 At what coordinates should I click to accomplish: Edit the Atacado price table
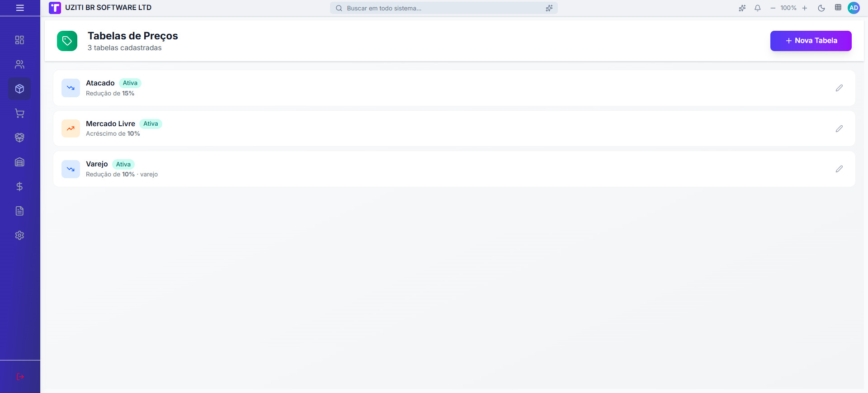click(839, 88)
